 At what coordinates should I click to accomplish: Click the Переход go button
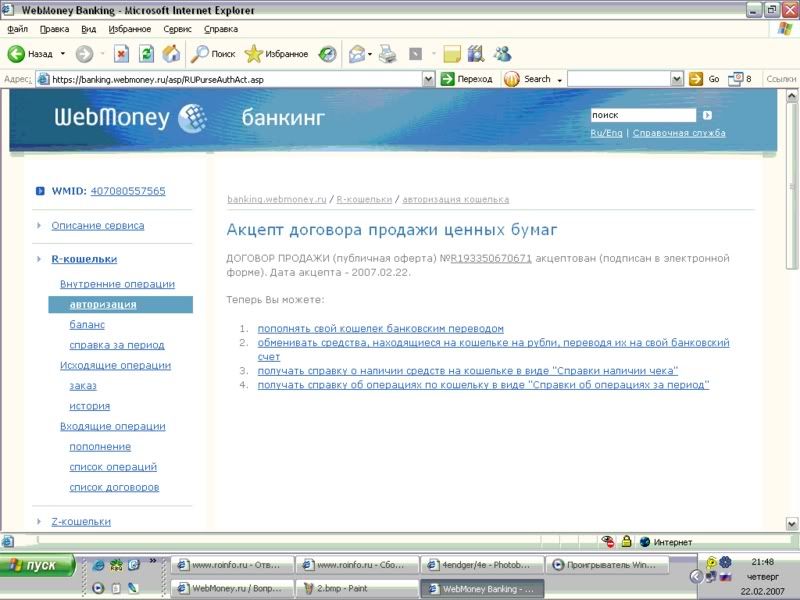pyautogui.click(x=467, y=79)
